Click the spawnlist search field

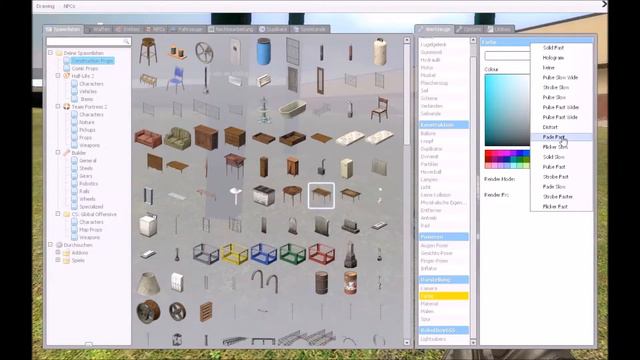[x=88, y=42]
